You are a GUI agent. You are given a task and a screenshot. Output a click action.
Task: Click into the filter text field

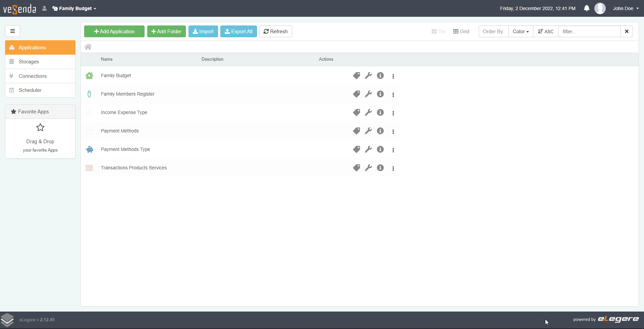pyautogui.click(x=589, y=32)
